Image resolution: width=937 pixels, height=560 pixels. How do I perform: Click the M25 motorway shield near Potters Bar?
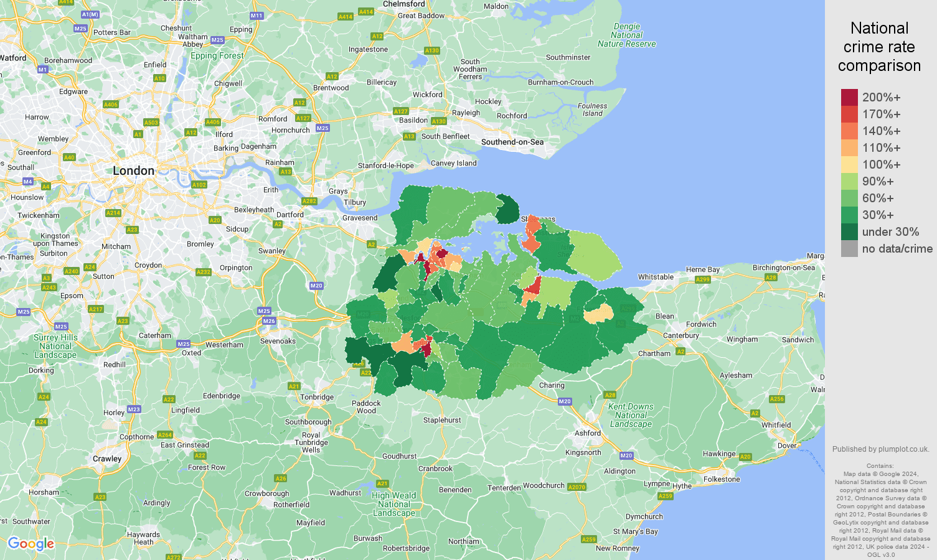pyautogui.click(x=80, y=28)
